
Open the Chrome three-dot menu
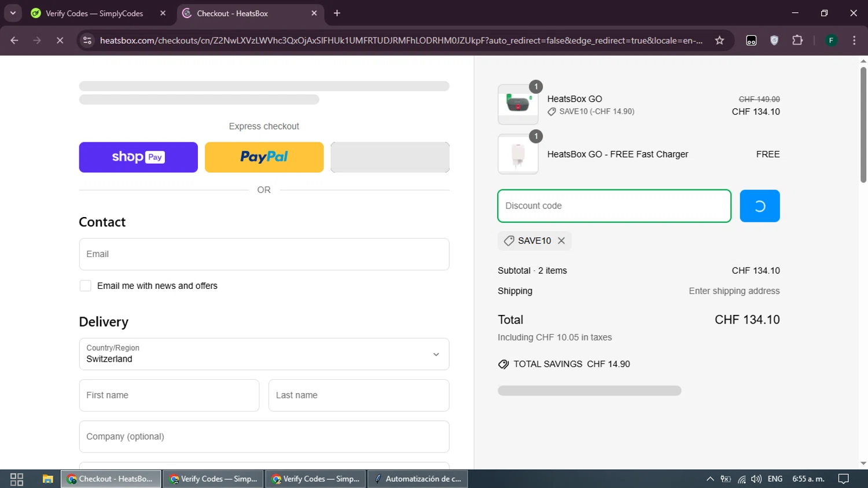tap(854, 41)
